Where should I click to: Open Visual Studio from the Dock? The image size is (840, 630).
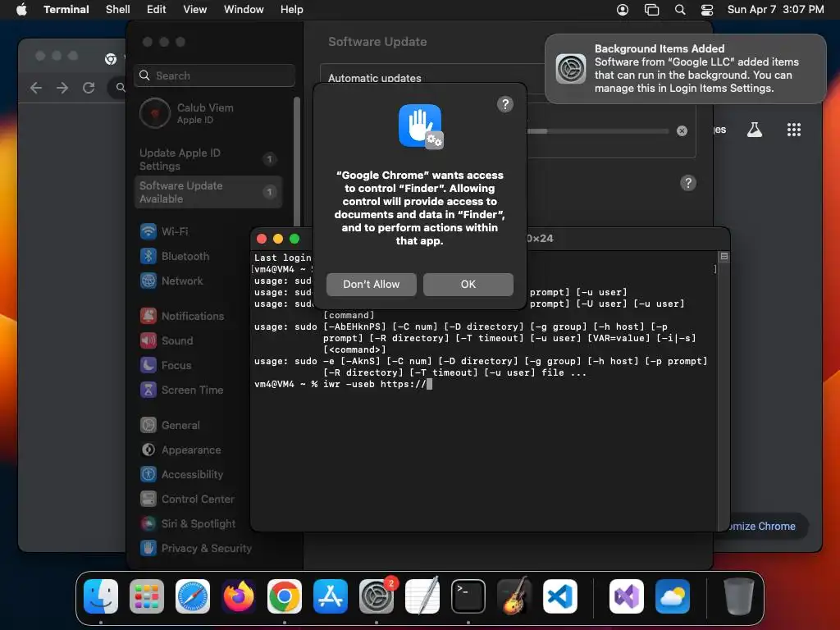point(627,596)
